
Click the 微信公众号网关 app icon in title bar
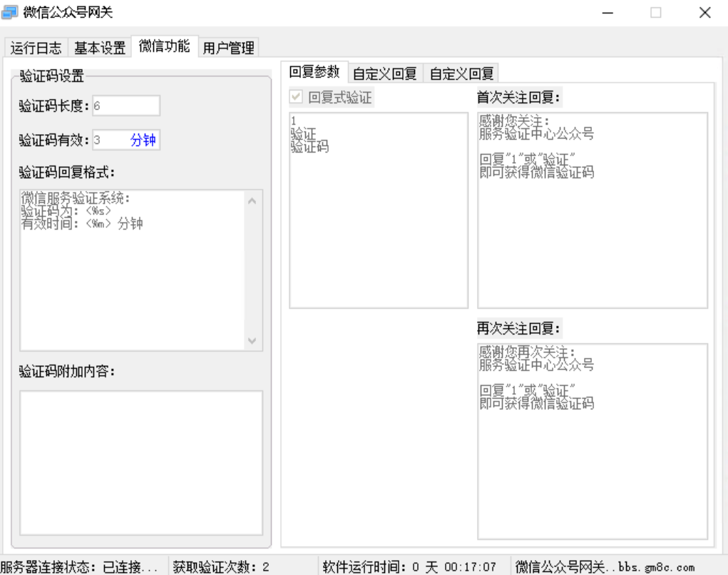pyautogui.click(x=10, y=12)
